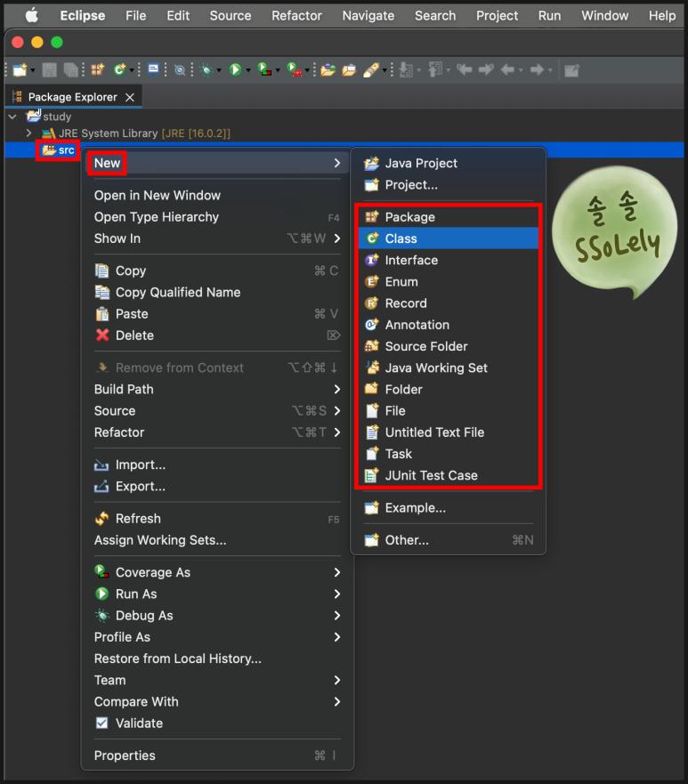This screenshot has width=688, height=784.
Task: Expand the Build Path submenu
Action: (x=217, y=389)
